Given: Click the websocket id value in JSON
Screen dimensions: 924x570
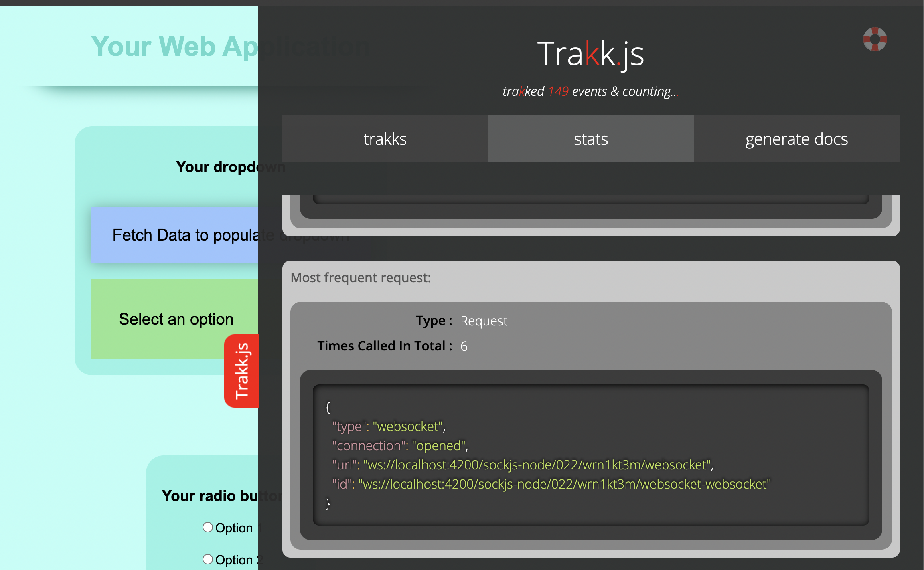Looking at the screenshot, I should [564, 484].
